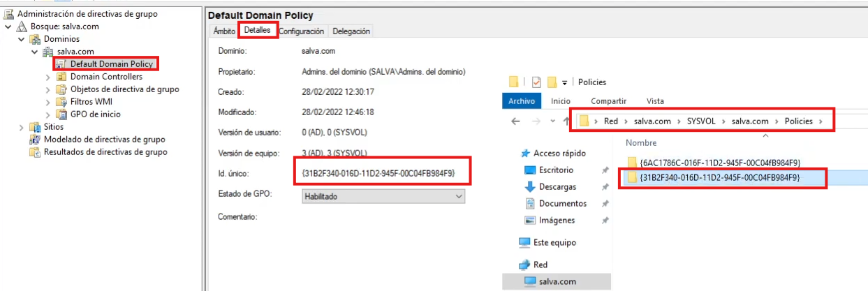Expand Objetos de directiva de grupo node

point(48,89)
